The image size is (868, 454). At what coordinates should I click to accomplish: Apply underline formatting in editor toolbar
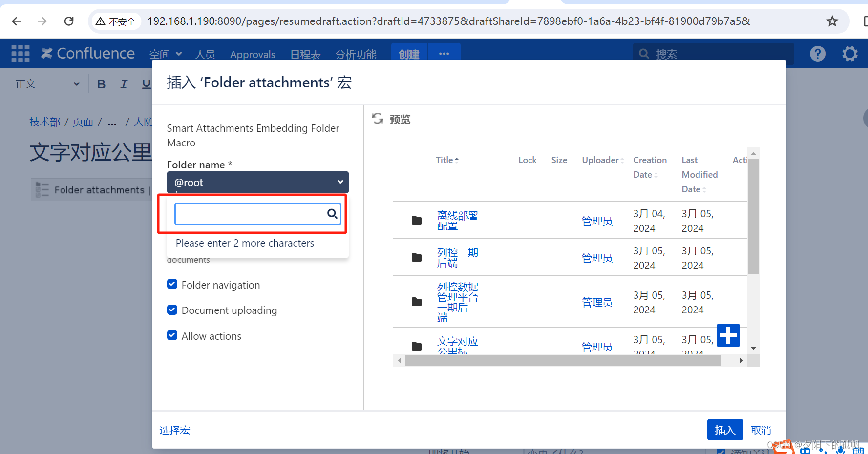click(146, 84)
